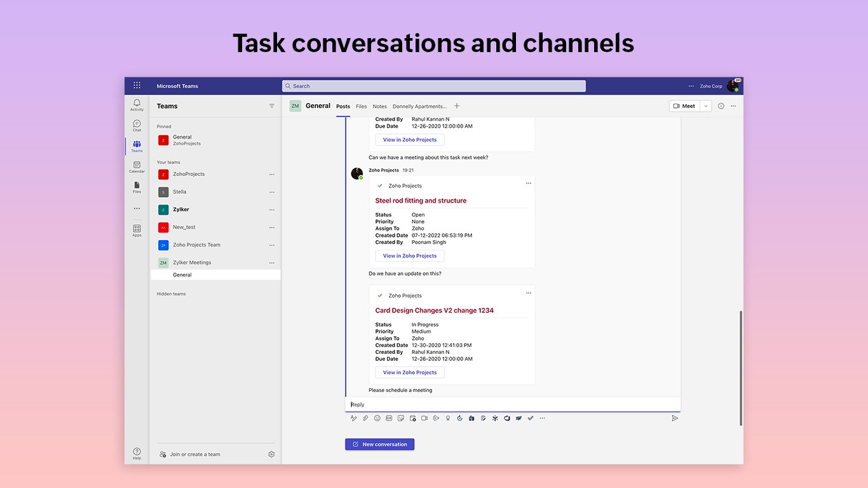Open more options for ZohoProjects team
The image size is (868, 488).
(272, 174)
